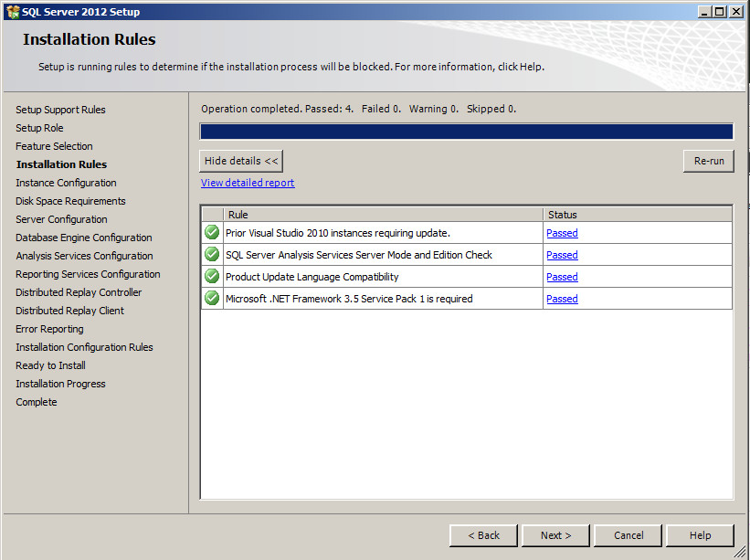Select Complete step in sidebar
750x560 pixels.
click(36, 402)
